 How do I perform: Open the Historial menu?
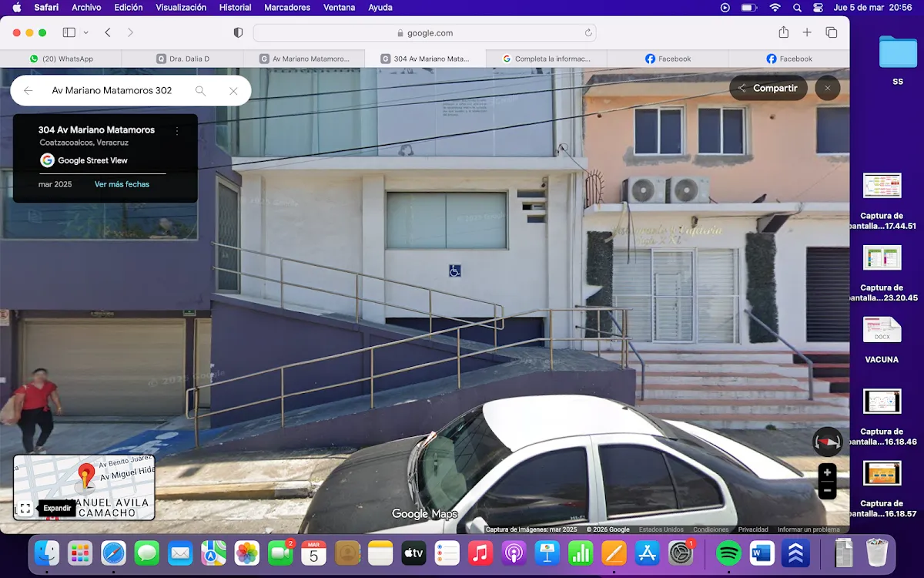tap(235, 8)
